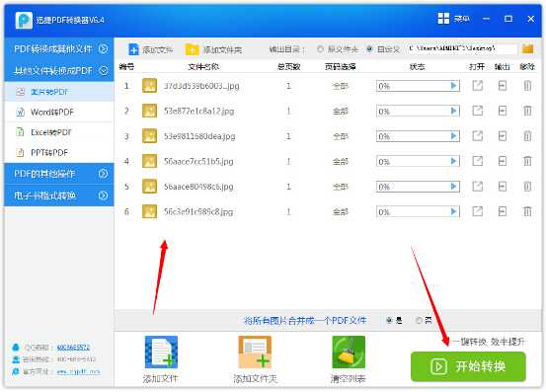546x392 pixels.
Task: Click the open icon for 56aace7cc51b5.jpg
Action: point(478,161)
